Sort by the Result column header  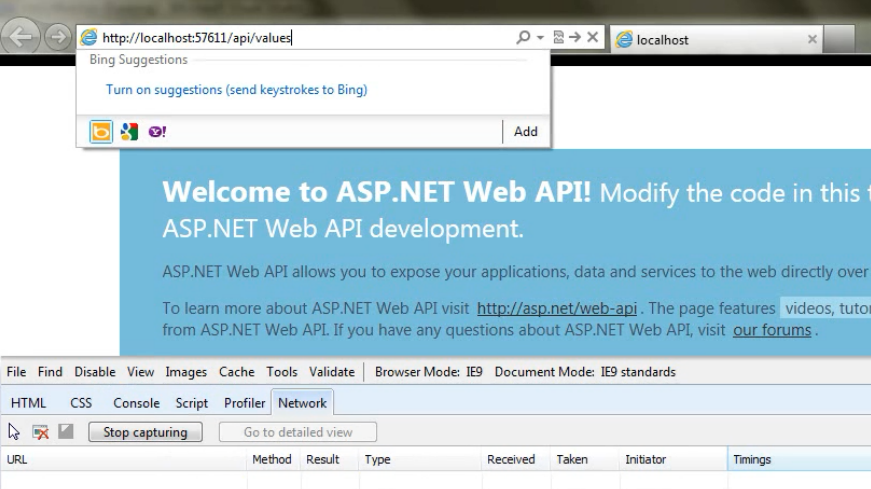[329, 460]
